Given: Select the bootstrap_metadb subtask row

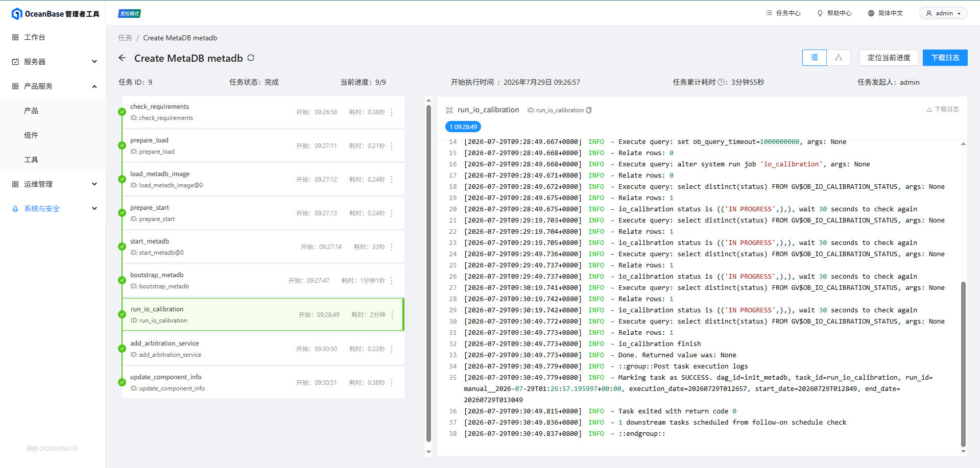Looking at the screenshot, I should (263, 281).
